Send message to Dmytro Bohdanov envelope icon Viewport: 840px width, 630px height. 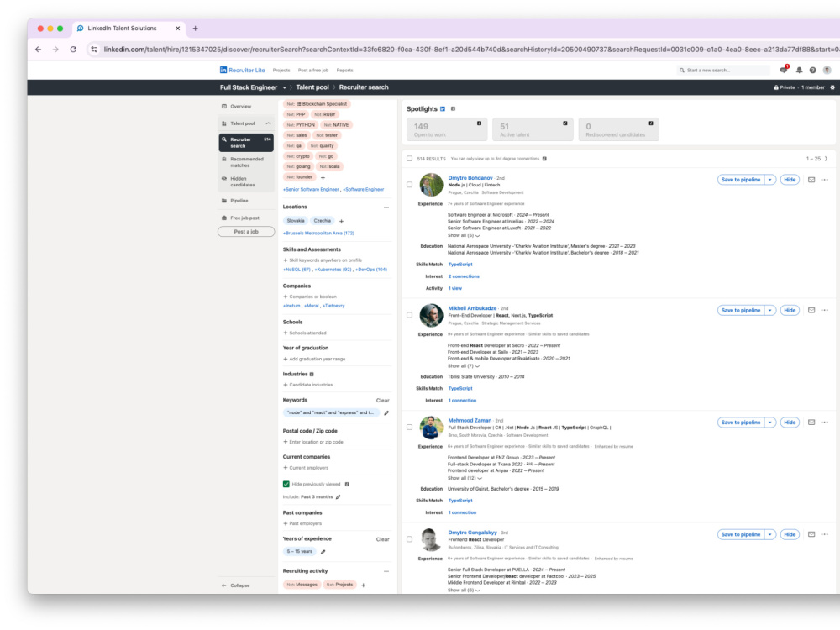[x=811, y=180]
